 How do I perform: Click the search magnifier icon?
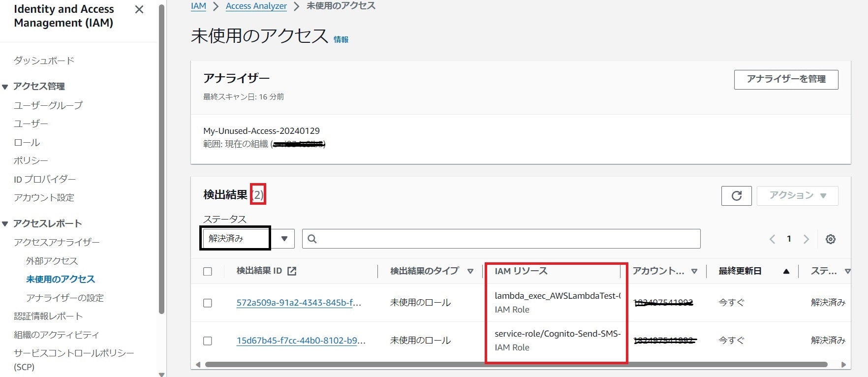click(312, 239)
